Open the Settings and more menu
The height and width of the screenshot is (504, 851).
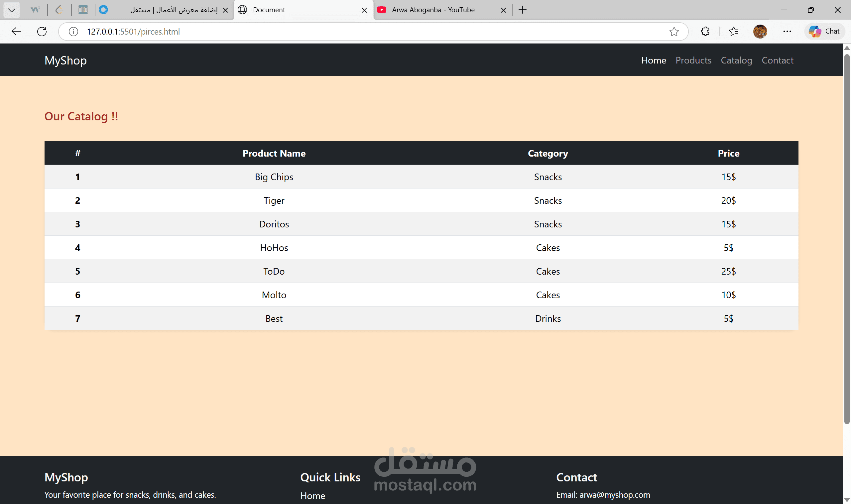tap(787, 32)
